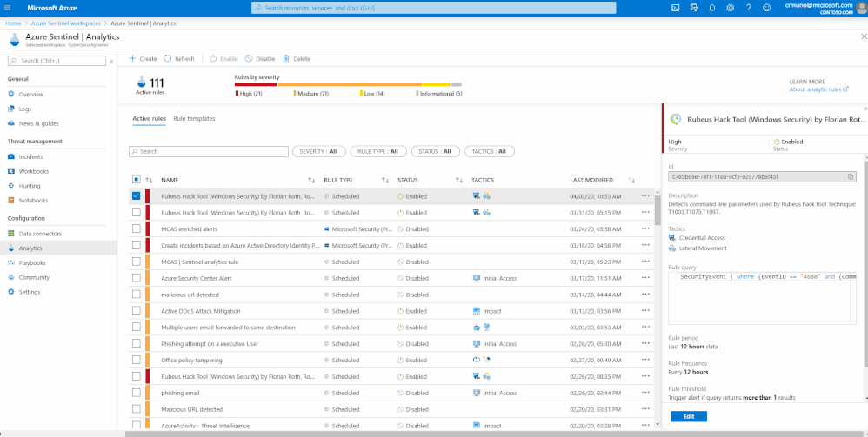Click Delete in the toolbar
The width and height of the screenshot is (868, 437).
297,58
